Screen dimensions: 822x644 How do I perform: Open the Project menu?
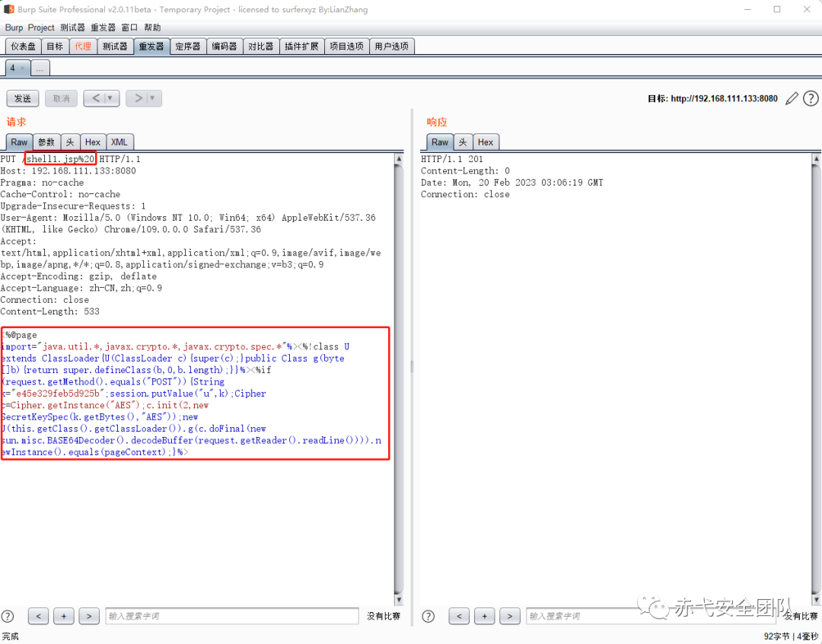pos(41,27)
